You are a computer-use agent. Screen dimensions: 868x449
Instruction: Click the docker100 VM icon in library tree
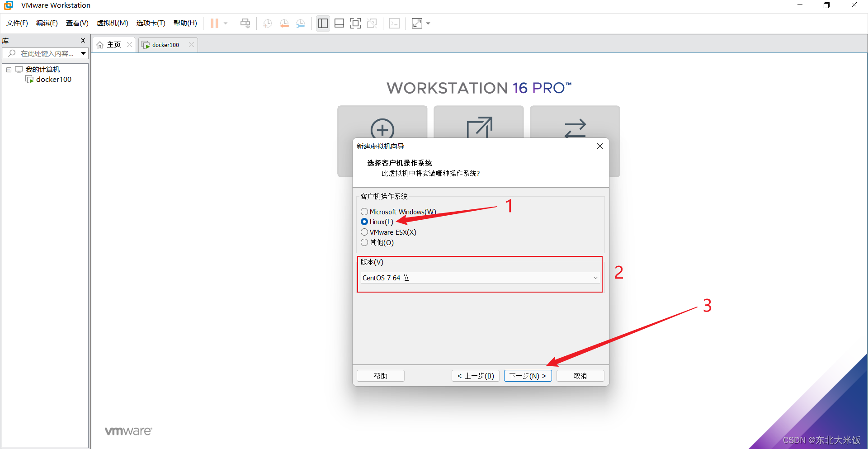[x=30, y=80]
